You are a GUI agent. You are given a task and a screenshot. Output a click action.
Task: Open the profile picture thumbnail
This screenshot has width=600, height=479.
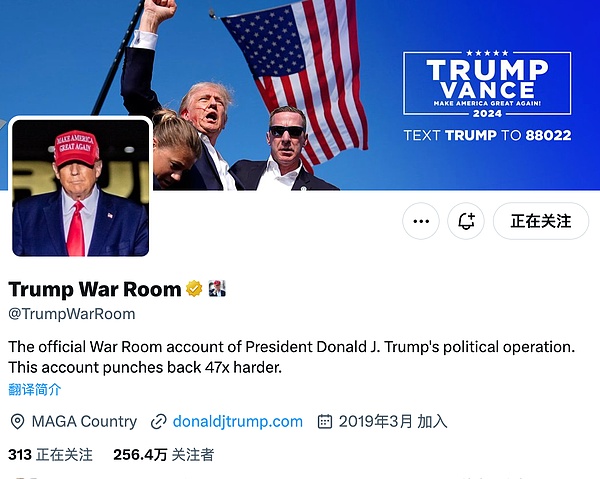(x=80, y=187)
